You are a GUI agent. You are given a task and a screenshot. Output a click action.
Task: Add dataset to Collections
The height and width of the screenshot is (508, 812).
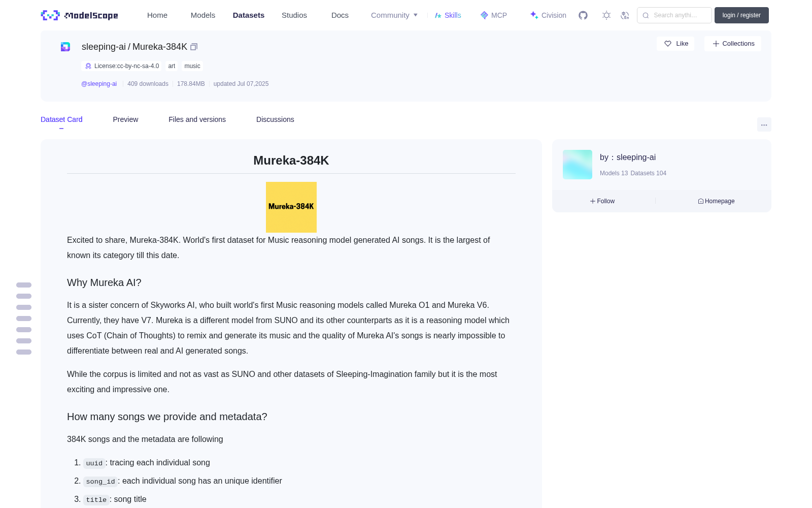click(733, 44)
